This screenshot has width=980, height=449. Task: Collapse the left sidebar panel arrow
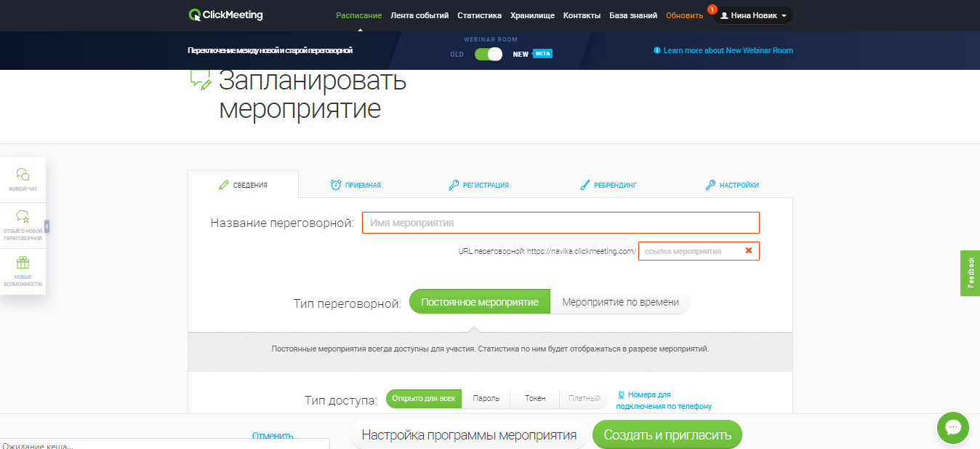tap(47, 226)
